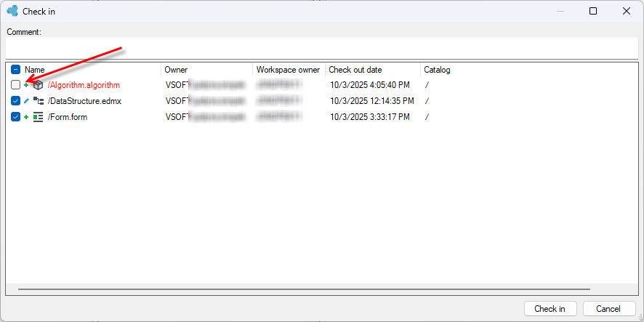Click the Owner cell in Form.form row
Image resolution: width=644 pixels, height=322 pixels.
[x=206, y=117]
